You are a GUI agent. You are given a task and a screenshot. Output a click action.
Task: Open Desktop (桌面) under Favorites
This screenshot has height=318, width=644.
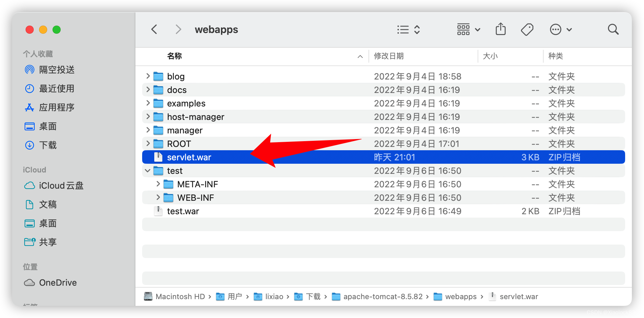tap(41, 126)
